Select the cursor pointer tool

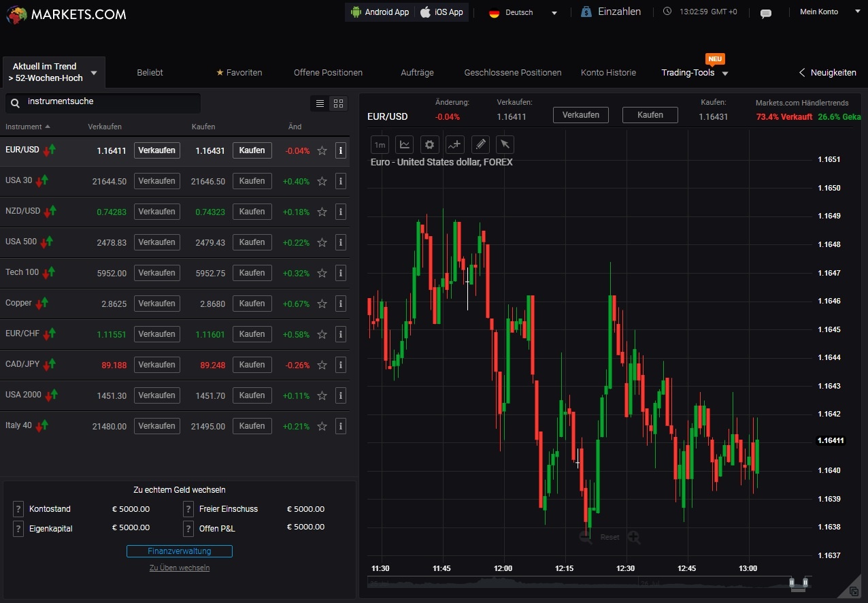click(x=504, y=144)
